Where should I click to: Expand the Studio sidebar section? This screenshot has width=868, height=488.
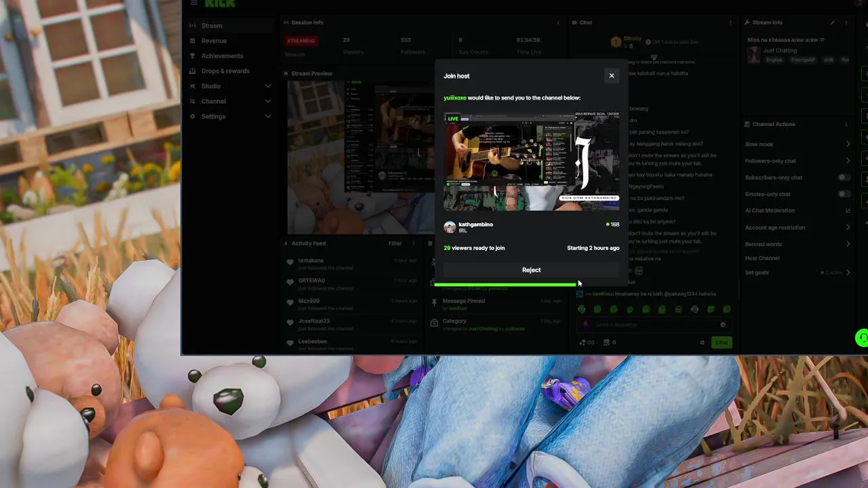[x=230, y=86]
